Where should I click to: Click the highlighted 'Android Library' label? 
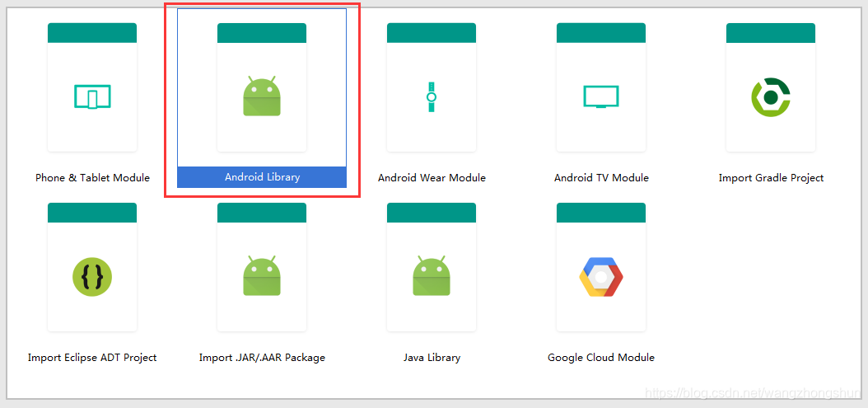click(x=262, y=177)
